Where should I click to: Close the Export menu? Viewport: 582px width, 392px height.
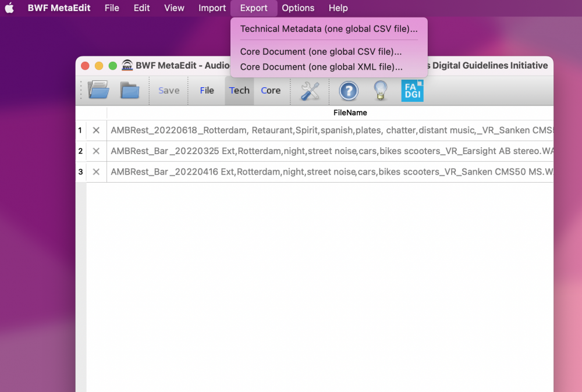pyautogui.click(x=254, y=8)
